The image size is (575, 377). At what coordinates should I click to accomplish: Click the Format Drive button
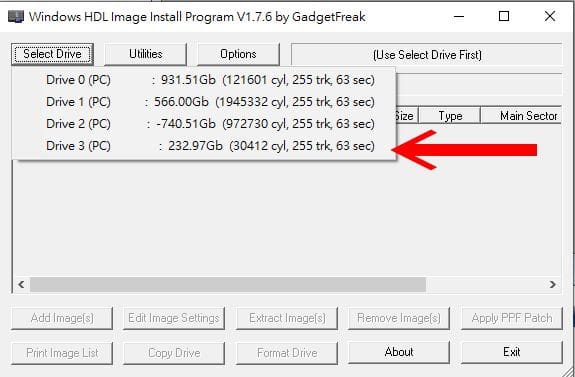point(287,353)
